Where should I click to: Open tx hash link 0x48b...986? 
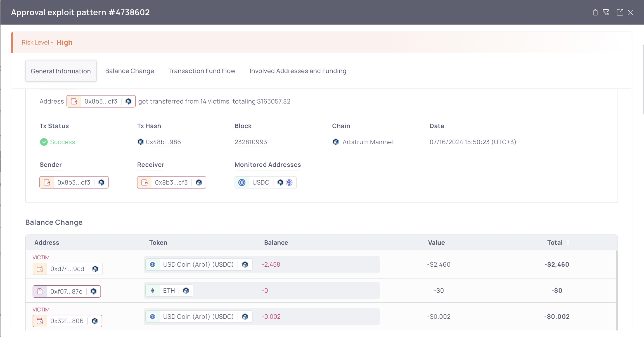163,142
